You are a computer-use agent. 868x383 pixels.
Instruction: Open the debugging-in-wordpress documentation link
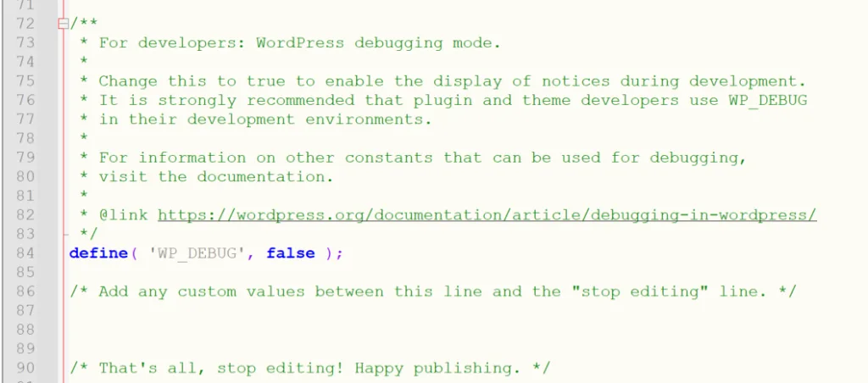(x=487, y=214)
